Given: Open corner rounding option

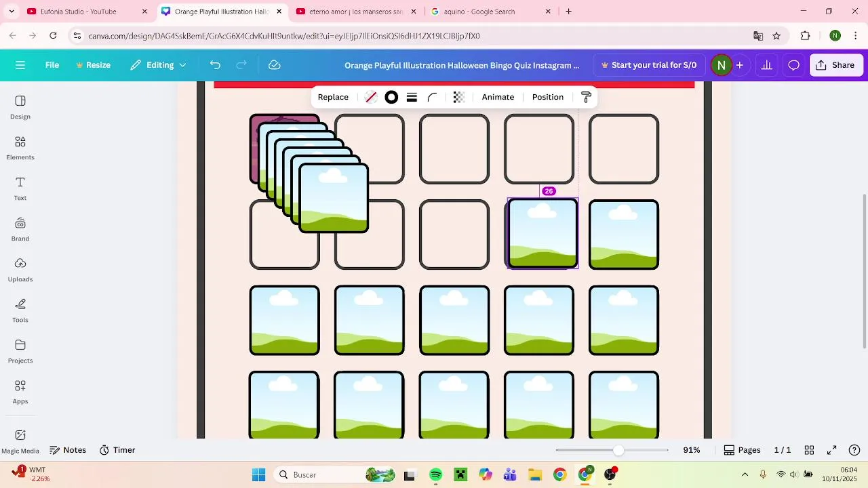Looking at the screenshot, I should pyautogui.click(x=432, y=97).
